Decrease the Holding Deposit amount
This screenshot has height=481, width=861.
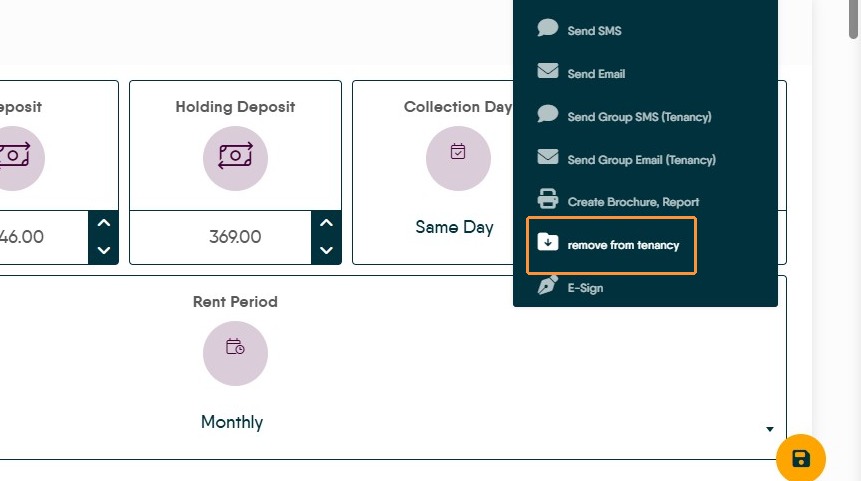click(326, 250)
